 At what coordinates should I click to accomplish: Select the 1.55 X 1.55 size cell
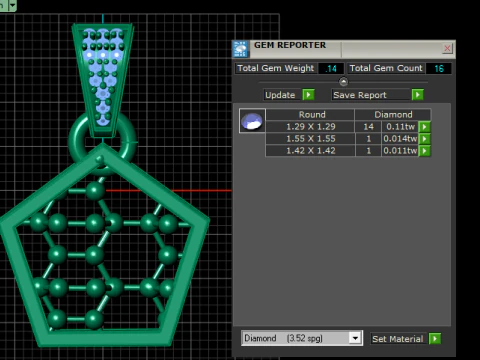[311, 139]
